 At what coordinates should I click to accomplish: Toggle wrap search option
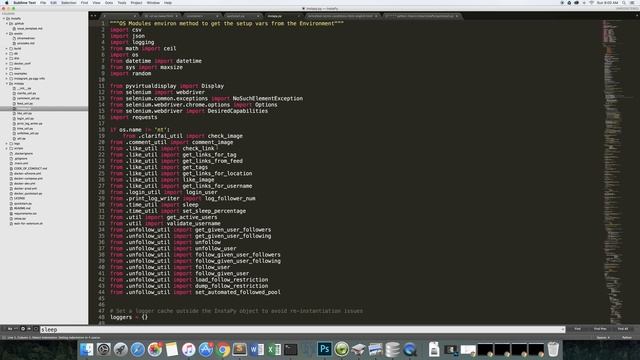pos(23,329)
